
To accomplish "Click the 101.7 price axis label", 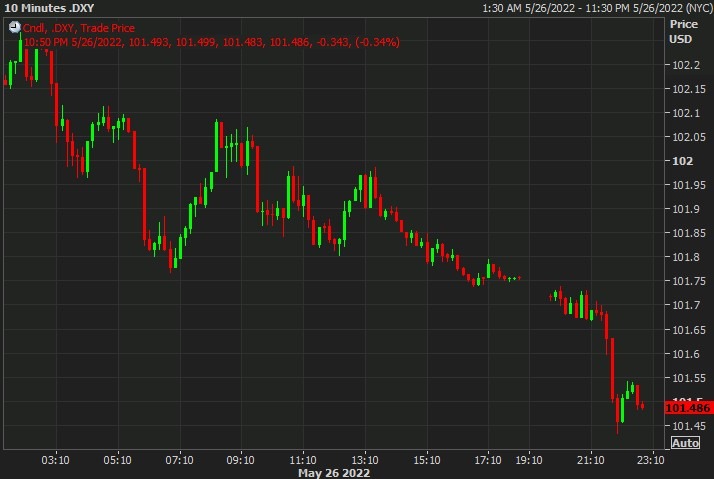I will click(686, 305).
